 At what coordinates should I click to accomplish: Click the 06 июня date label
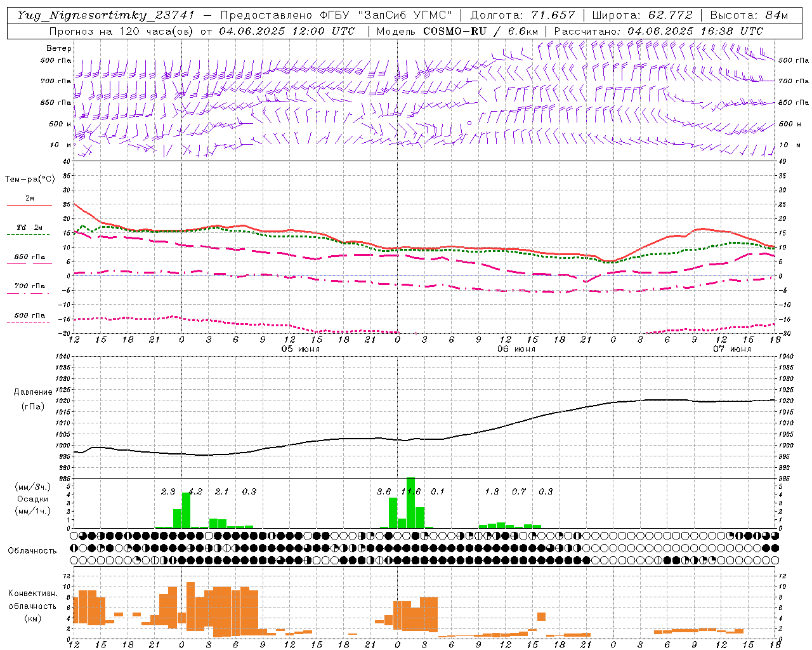click(516, 349)
